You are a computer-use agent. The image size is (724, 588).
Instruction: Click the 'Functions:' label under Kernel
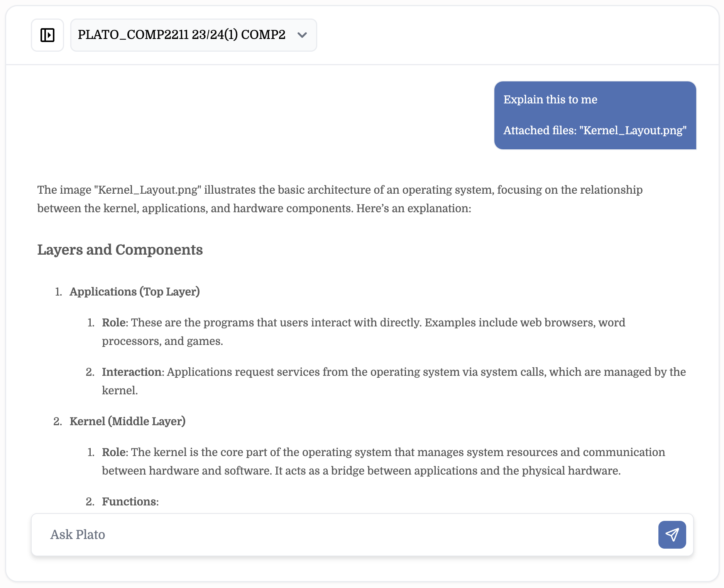[130, 502]
